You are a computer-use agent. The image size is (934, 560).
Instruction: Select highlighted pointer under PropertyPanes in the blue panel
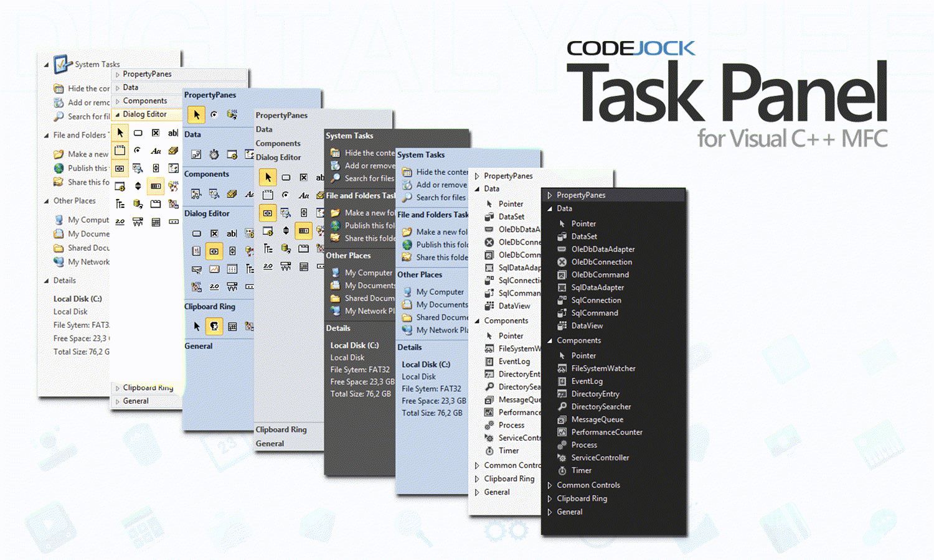(x=196, y=114)
